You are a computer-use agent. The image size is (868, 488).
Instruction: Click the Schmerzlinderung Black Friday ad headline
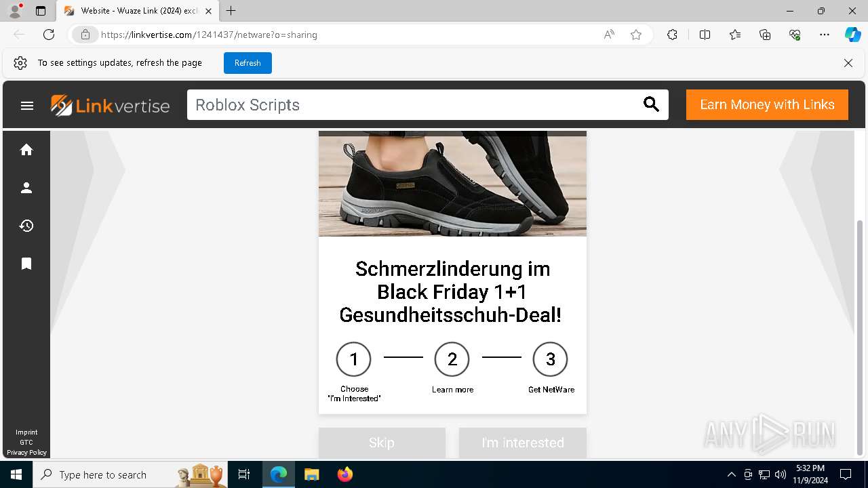click(x=452, y=292)
